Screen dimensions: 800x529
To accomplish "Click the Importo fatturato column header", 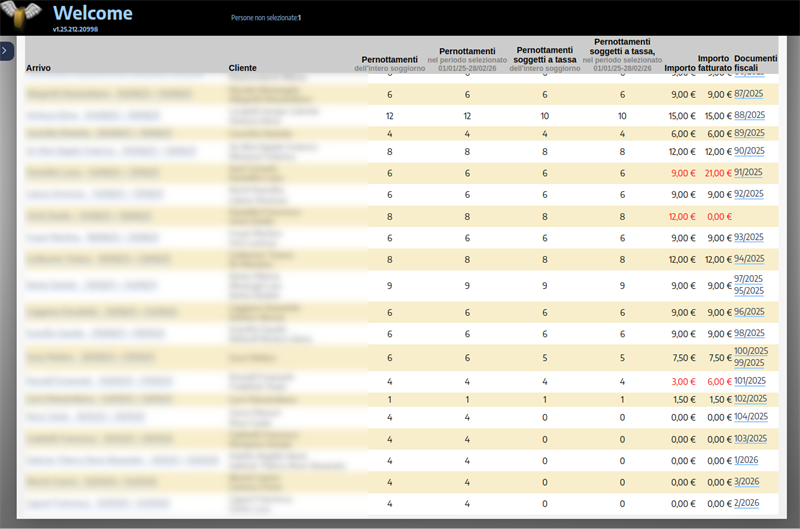I will 713,63.
